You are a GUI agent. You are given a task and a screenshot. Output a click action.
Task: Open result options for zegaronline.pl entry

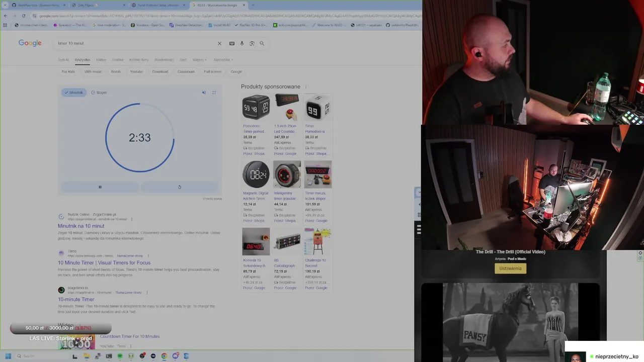click(x=132, y=219)
